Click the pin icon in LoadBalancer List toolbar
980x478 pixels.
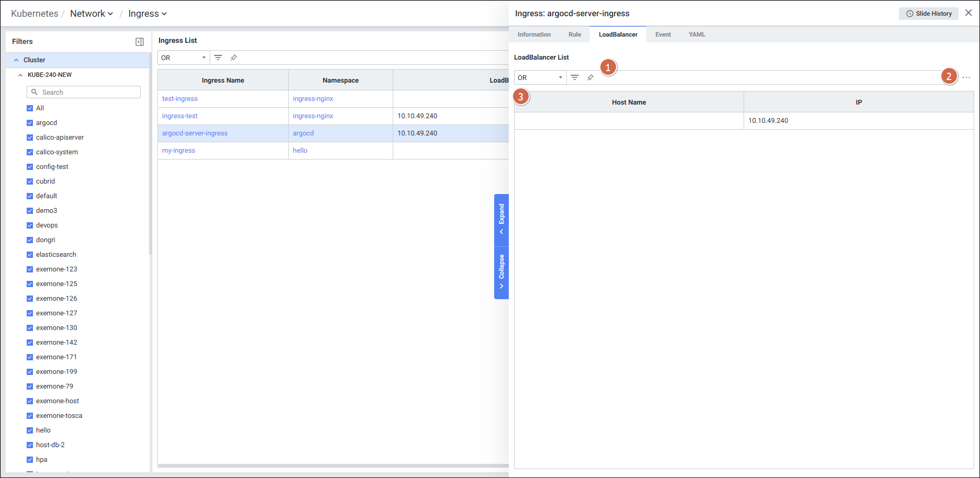(x=590, y=77)
